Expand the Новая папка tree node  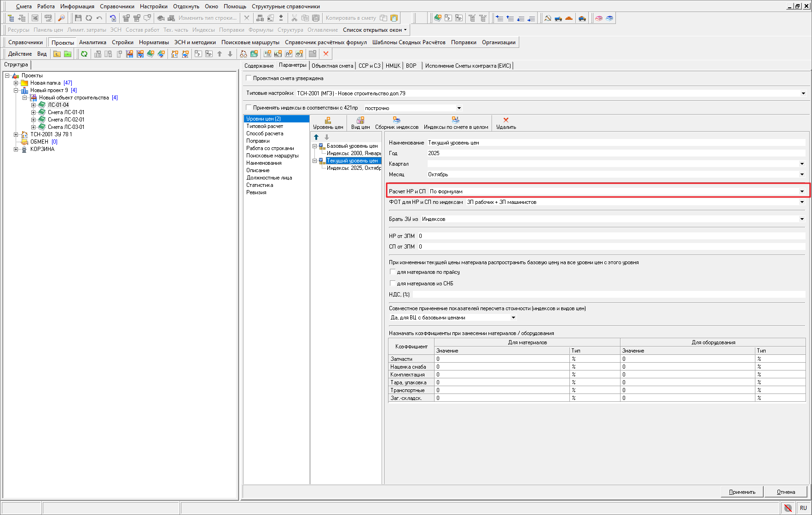coord(16,83)
